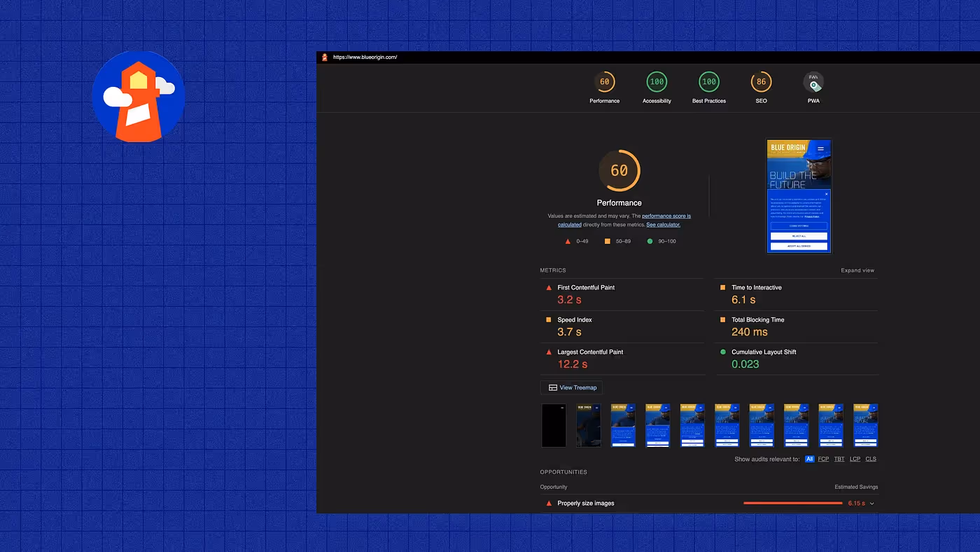Select the SEO score gauge showing 86
The height and width of the screenshot is (552, 980).
pos(761,82)
